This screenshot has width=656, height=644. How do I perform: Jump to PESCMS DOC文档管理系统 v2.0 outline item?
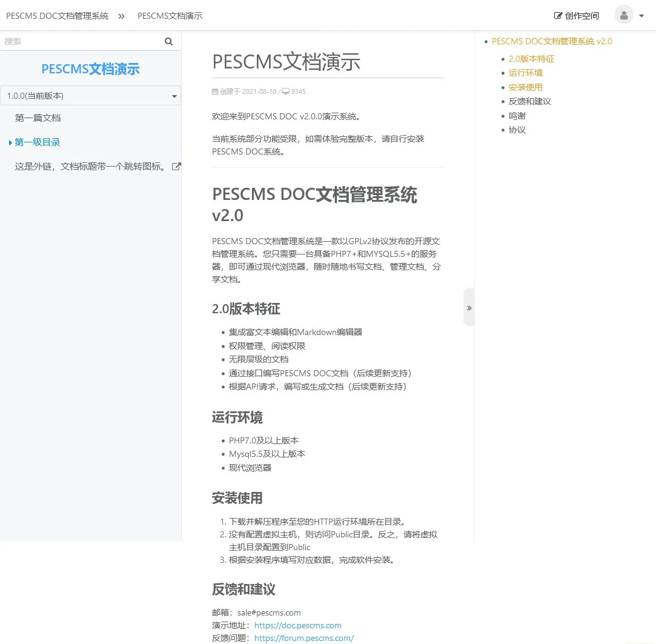(x=552, y=41)
